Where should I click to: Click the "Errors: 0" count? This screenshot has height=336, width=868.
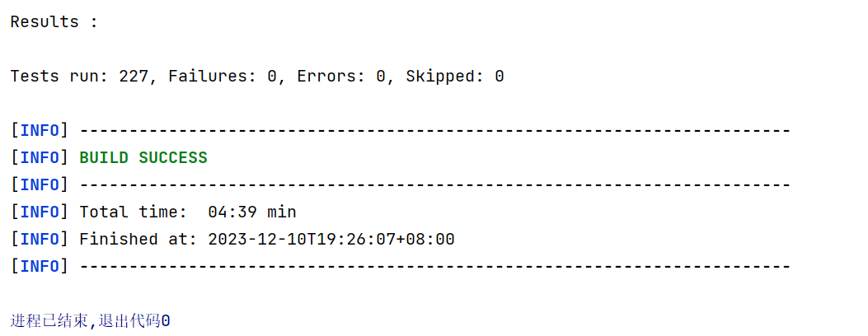[341, 77]
